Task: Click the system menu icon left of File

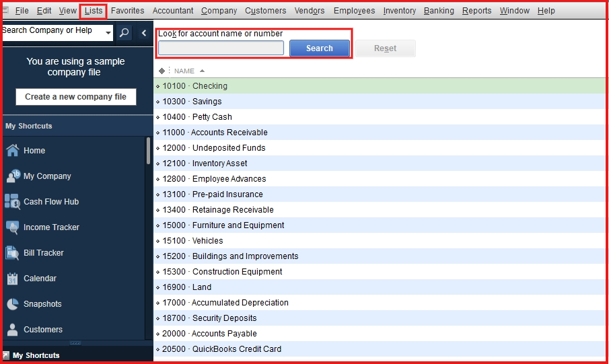Action: tap(5, 10)
